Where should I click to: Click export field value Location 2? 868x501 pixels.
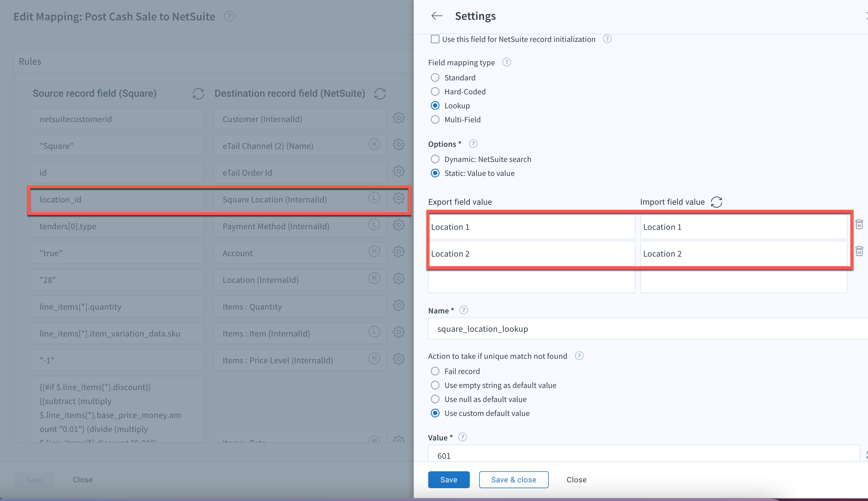(532, 254)
